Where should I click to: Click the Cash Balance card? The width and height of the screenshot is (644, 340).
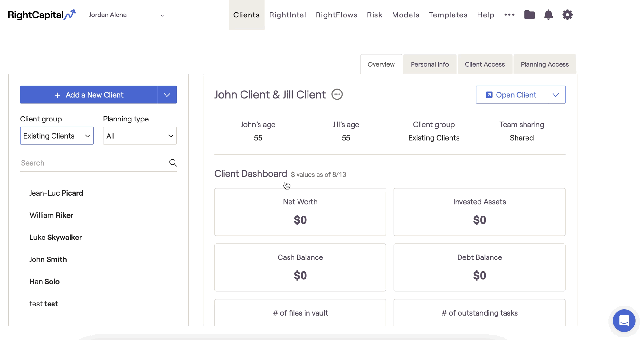[300, 267]
